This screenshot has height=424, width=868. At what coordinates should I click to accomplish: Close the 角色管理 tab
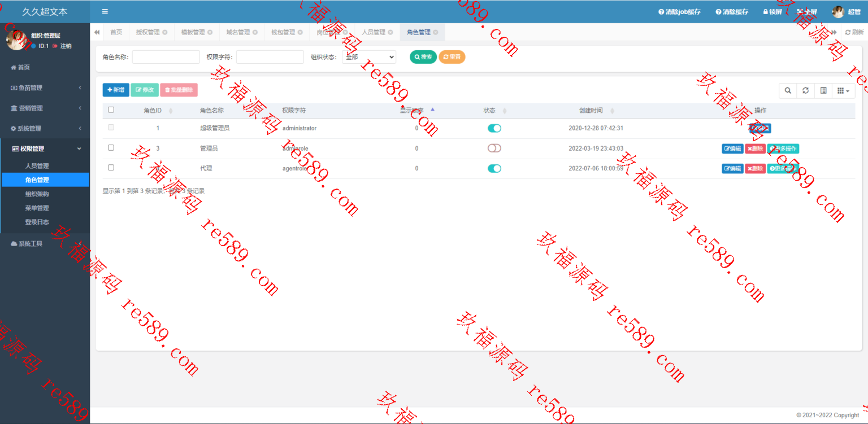pyautogui.click(x=436, y=32)
